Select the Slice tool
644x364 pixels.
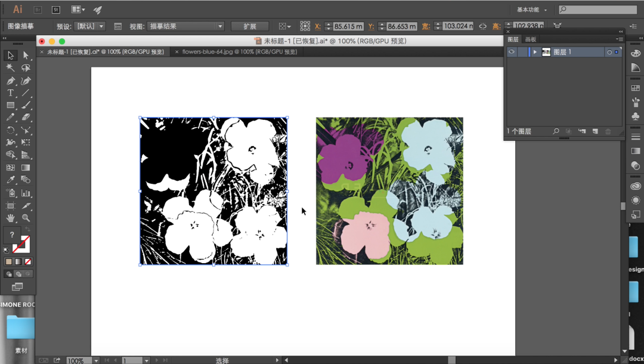pyautogui.click(x=26, y=205)
